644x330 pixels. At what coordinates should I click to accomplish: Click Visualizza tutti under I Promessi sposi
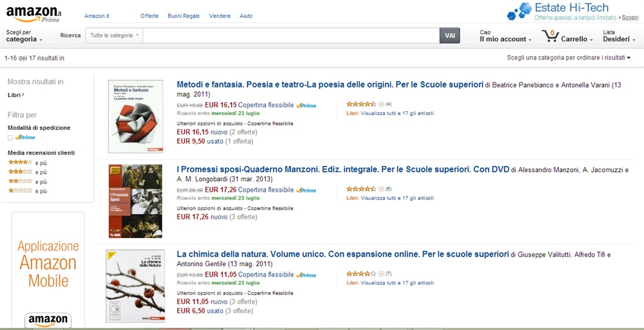(397, 198)
